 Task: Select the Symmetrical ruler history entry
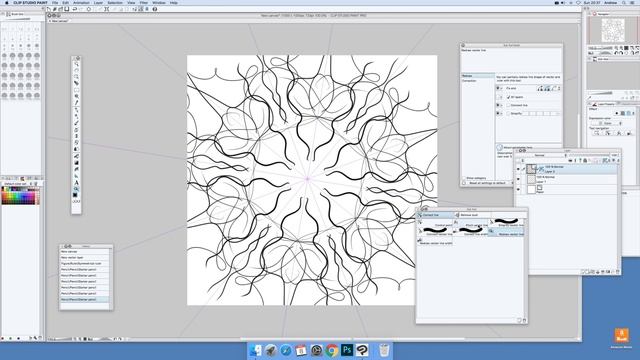85,264
